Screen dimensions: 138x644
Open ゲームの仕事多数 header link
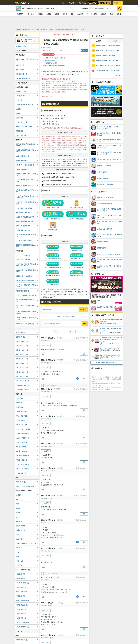69,3
